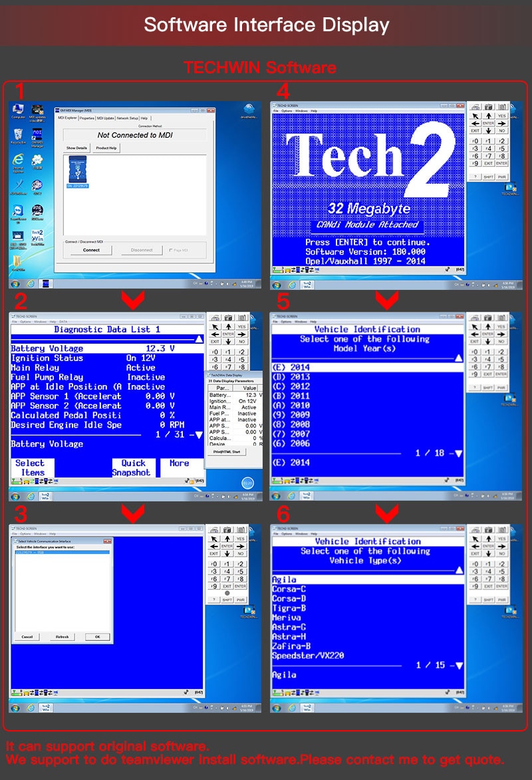Select model year (D) 2013
Image resolution: width=532 pixels, height=780 pixels.
click(367, 377)
